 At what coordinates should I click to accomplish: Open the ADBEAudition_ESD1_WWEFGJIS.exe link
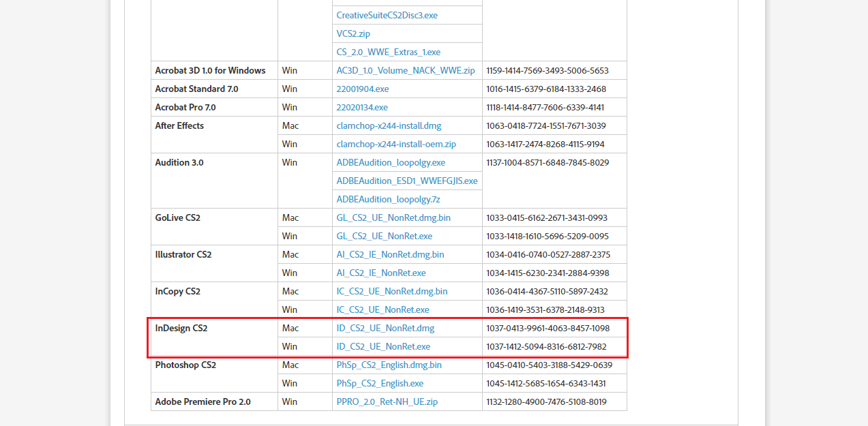pos(407,181)
